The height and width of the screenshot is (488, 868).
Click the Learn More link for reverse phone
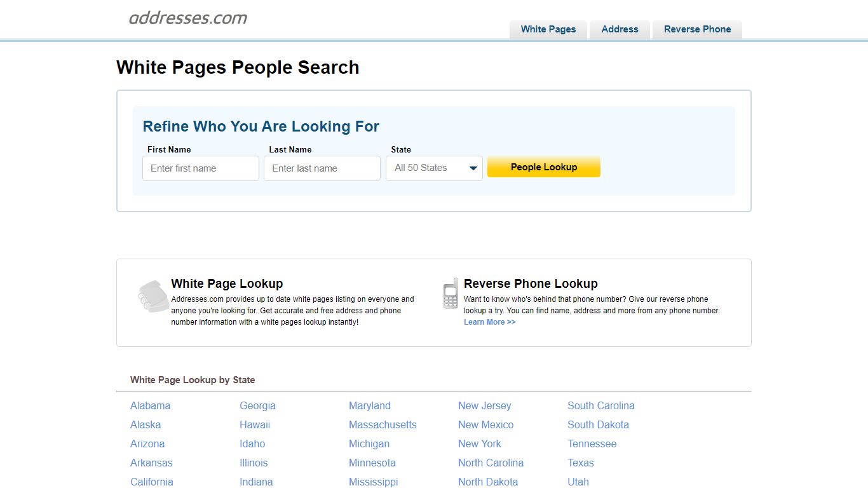tap(489, 322)
